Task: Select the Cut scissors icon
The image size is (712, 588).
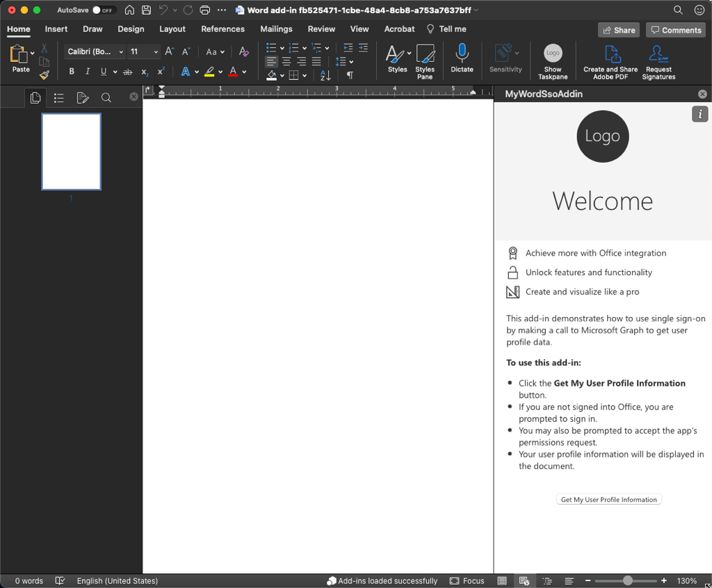Action: (x=44, y=48)
